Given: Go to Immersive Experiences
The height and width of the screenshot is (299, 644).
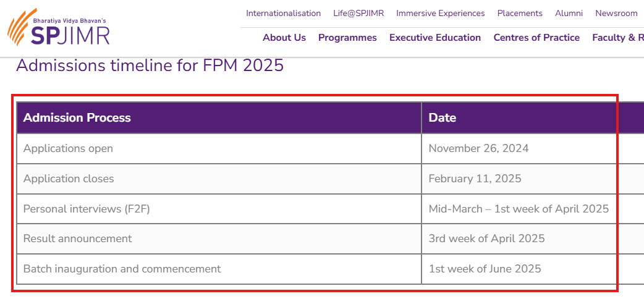Looking at the screenshot, I should pyautogui.click(x=440, y=13).
